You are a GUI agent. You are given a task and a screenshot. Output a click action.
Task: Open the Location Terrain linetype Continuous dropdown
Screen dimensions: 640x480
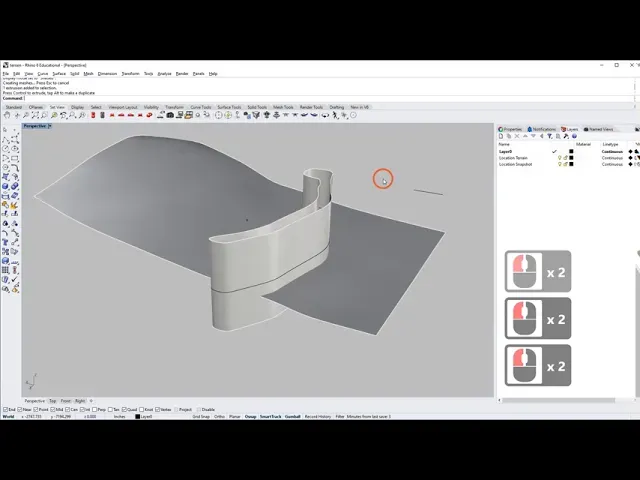(x=610, y=158)
